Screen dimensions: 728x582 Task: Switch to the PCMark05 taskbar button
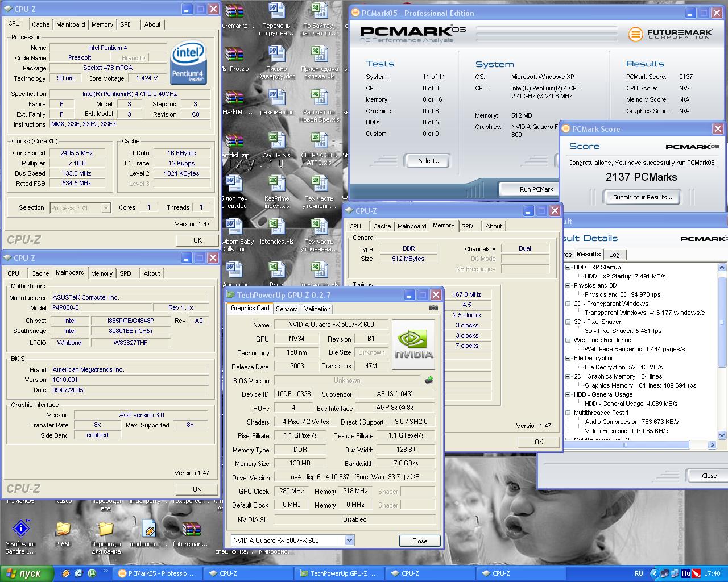(156, 573)
